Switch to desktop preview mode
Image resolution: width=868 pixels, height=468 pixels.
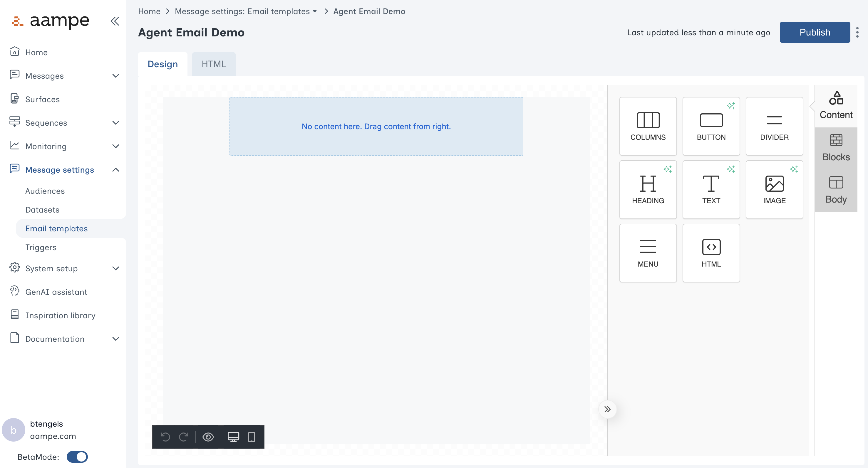point(233,437)
